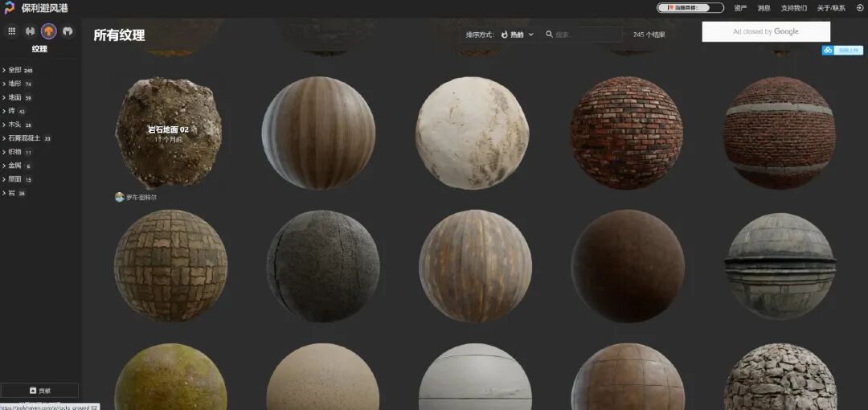
Task: Open the weathered wood planks sphere, second row
Action: (x=476, y=266)
